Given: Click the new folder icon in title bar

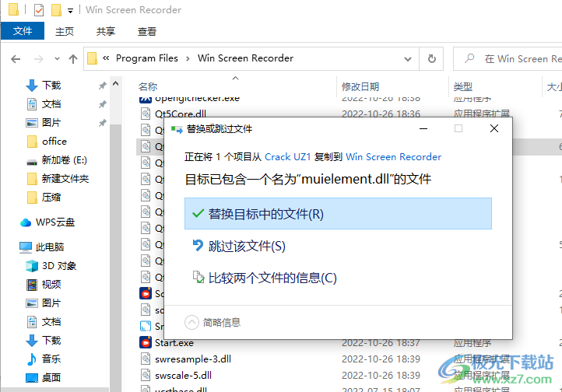Looking at the screenshot, I should tap(56, 9).
